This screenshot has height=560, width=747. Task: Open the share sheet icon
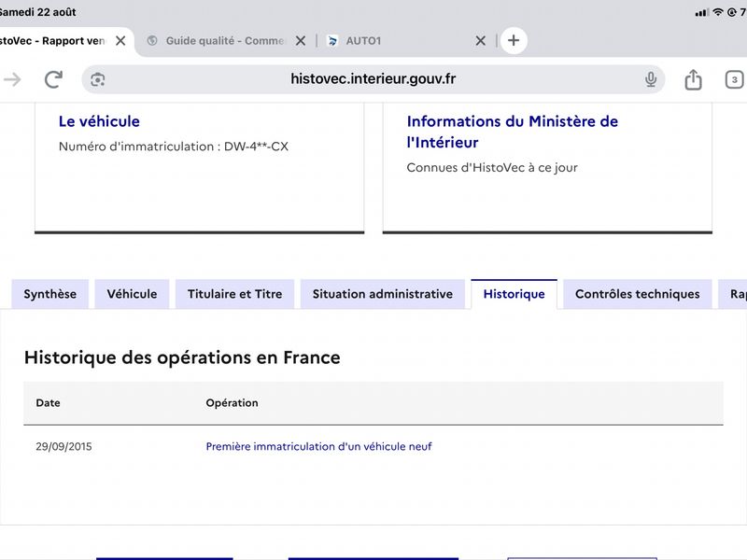(693, 79)
